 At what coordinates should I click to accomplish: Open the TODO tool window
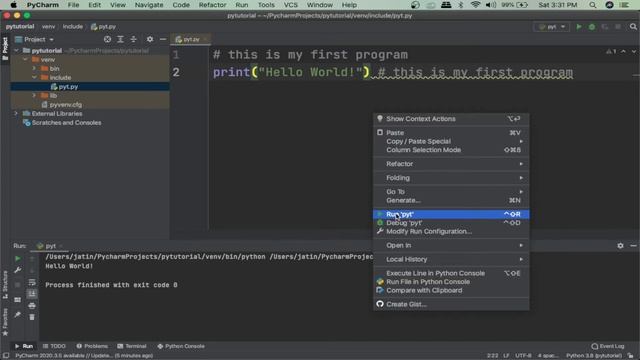pyautogui.click(x=54, y=346)
